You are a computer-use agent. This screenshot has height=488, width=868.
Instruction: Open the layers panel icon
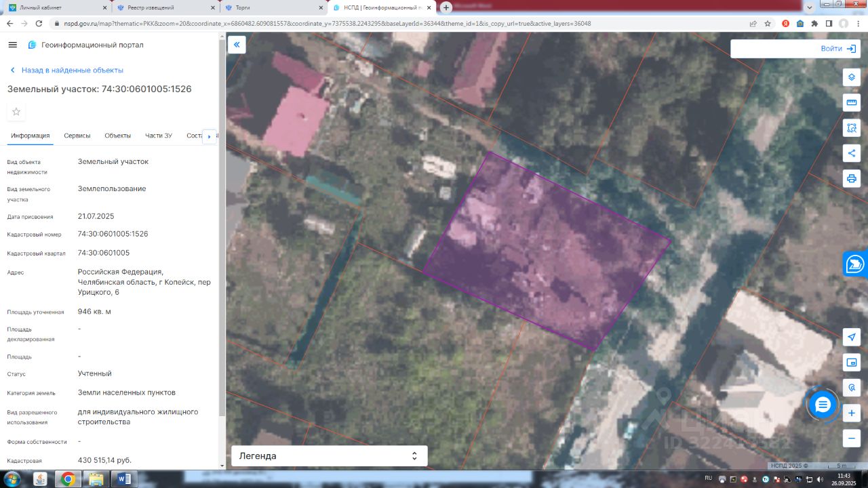tap(852, 77)
